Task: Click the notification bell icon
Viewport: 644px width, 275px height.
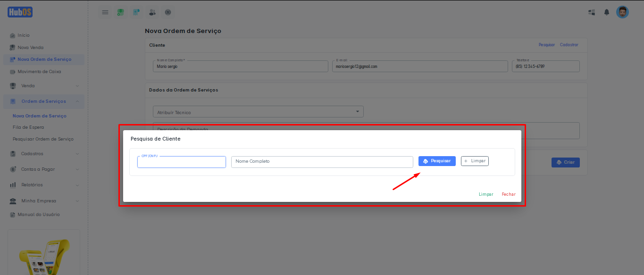Action: click(x=607, y=12)
